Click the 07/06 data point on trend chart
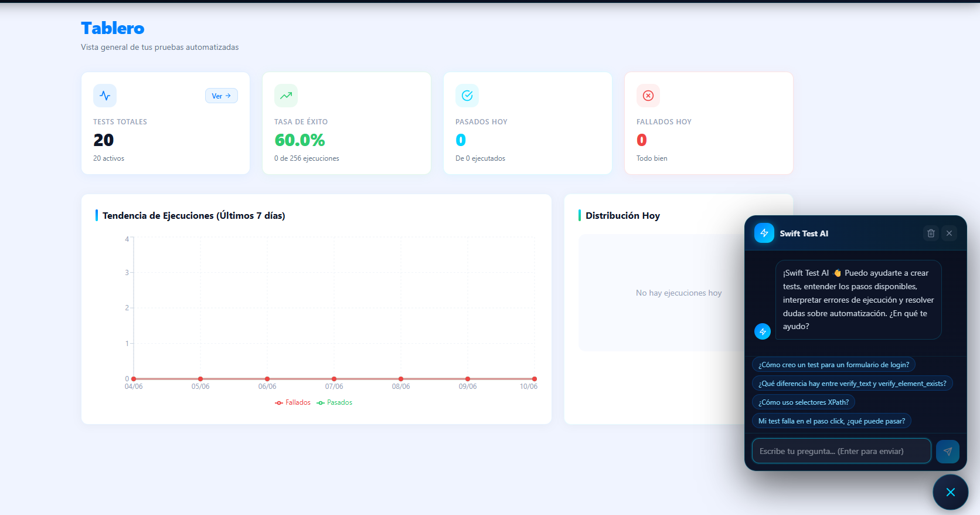 tap(334, 379)
